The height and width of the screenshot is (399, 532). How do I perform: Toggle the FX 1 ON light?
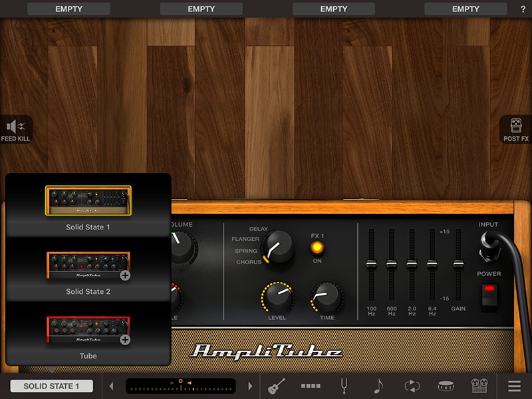click(317, 247)
